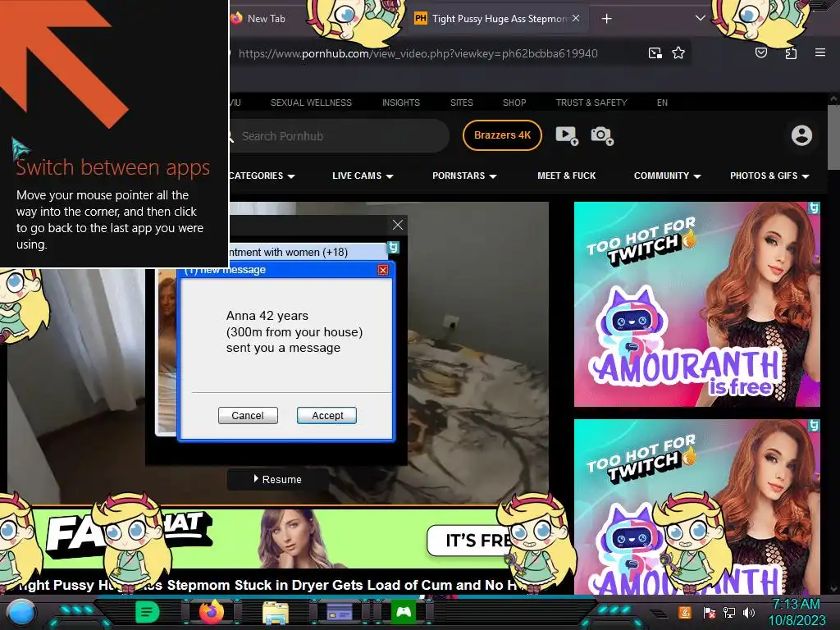Show hidden tray icons
This screenshot has width=840, height=630.
pos(660,614)
